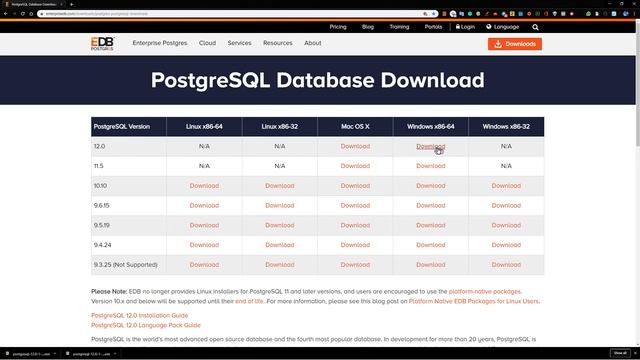Download version 12.0 for Windows x86-64
This screenshot has width=640, height=360.
pyautogui.click(x=431, y=146)
